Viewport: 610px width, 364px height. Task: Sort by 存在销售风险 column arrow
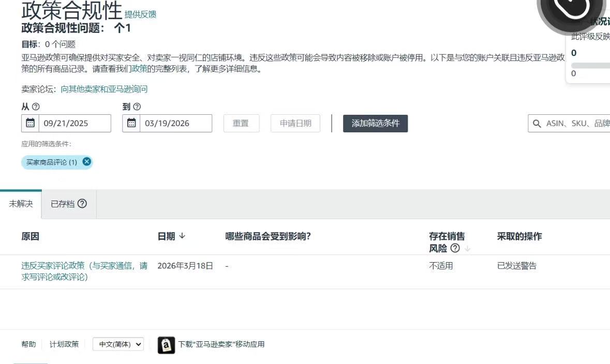(x=468, y=249)
